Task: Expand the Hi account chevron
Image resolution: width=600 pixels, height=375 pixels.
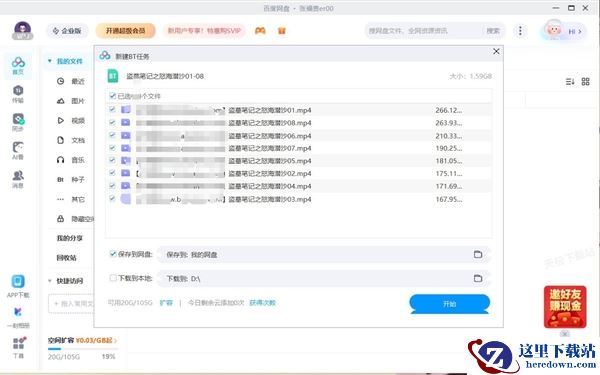Action: tap(580, 31)
